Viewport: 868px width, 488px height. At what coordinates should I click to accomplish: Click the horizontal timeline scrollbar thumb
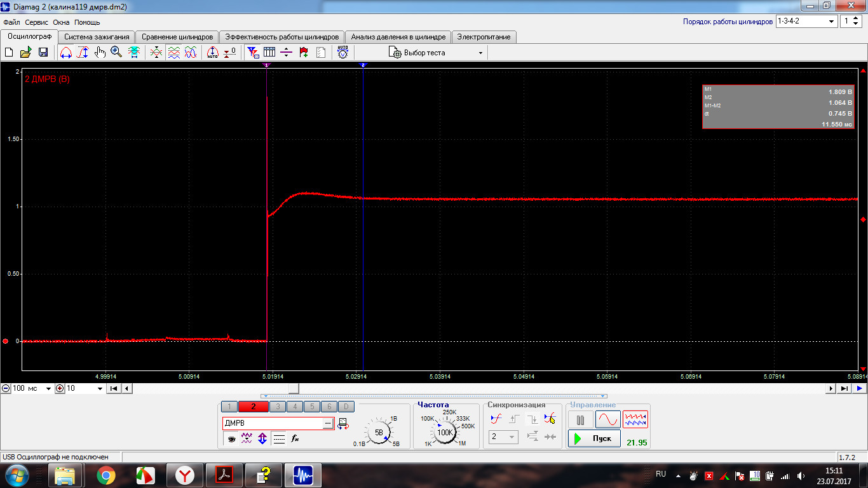tap(294, 388)
